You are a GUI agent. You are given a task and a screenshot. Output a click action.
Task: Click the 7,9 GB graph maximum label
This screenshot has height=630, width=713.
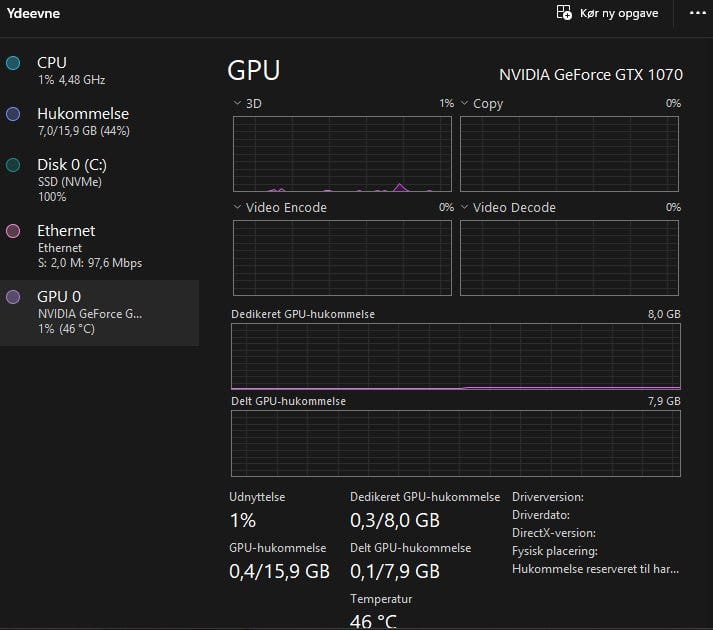point(664,401)
